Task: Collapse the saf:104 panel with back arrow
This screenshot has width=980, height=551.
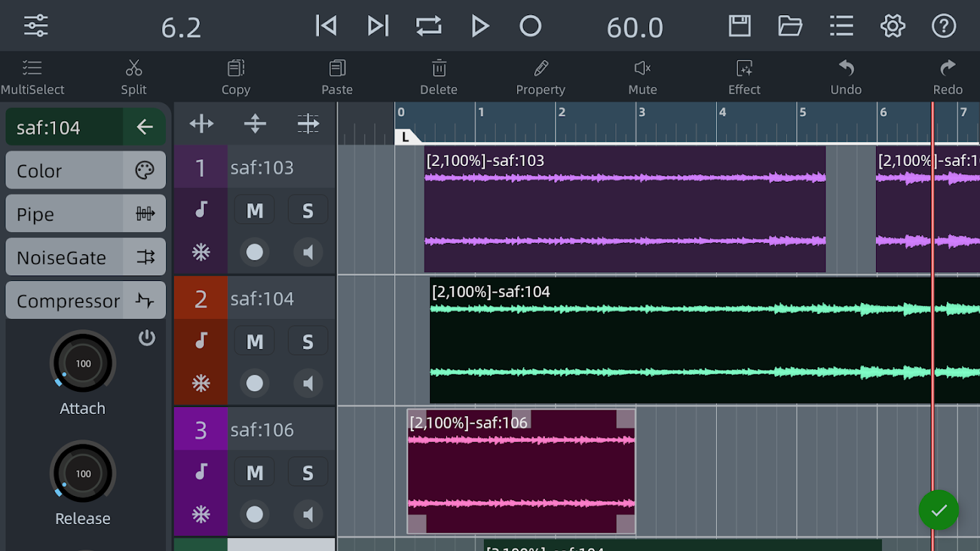Action: (145, 127)
